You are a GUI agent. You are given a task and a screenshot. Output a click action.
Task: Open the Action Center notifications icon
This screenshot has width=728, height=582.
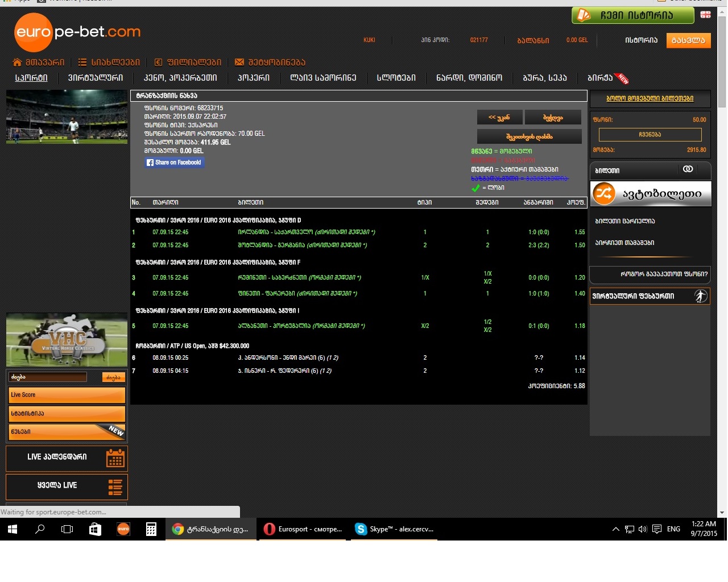[657, 529]
